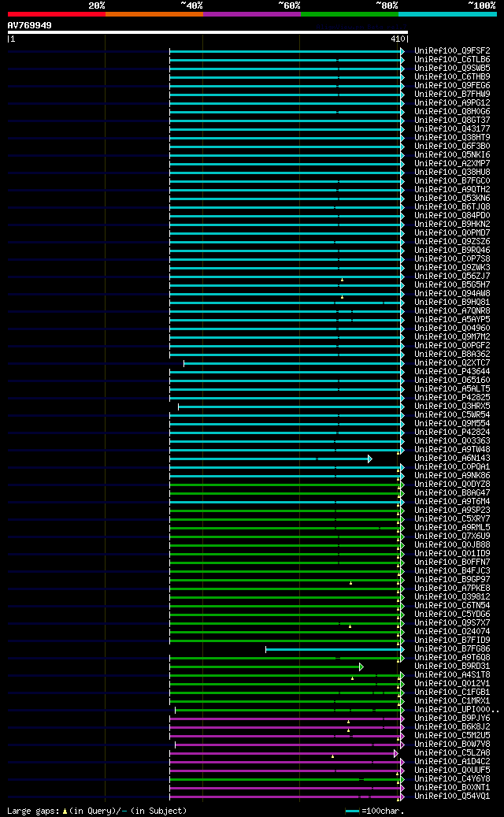Open hit UniRef100_Q9SWB5
The height and width of the screenshot is (817, 504).
pos(452,69)
